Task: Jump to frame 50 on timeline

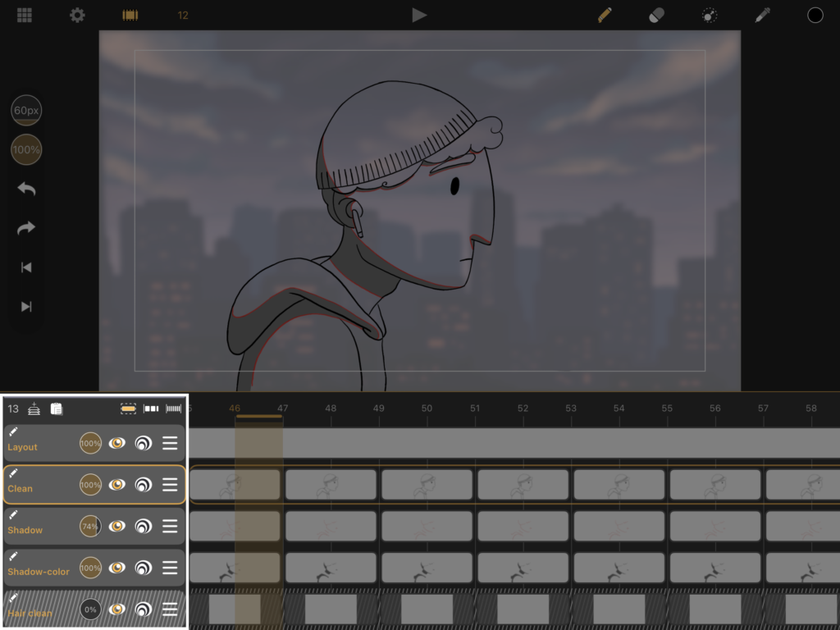Action: [x=427, y=409]
